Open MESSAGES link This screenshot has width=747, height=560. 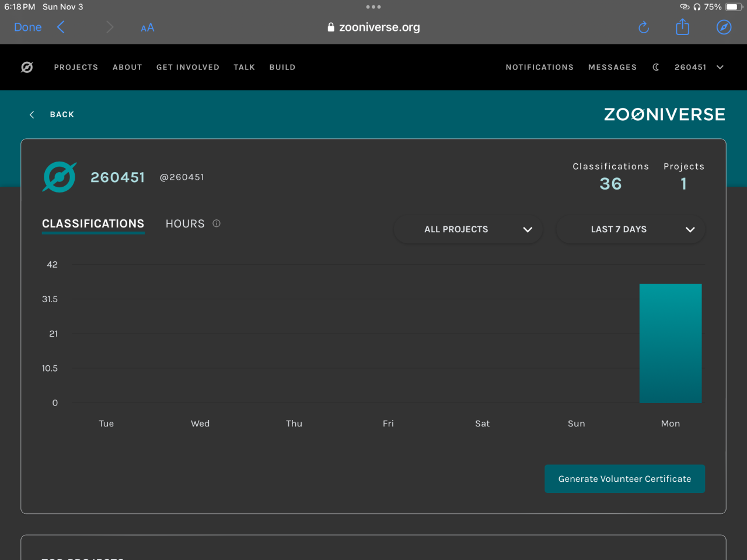point(613,67)
